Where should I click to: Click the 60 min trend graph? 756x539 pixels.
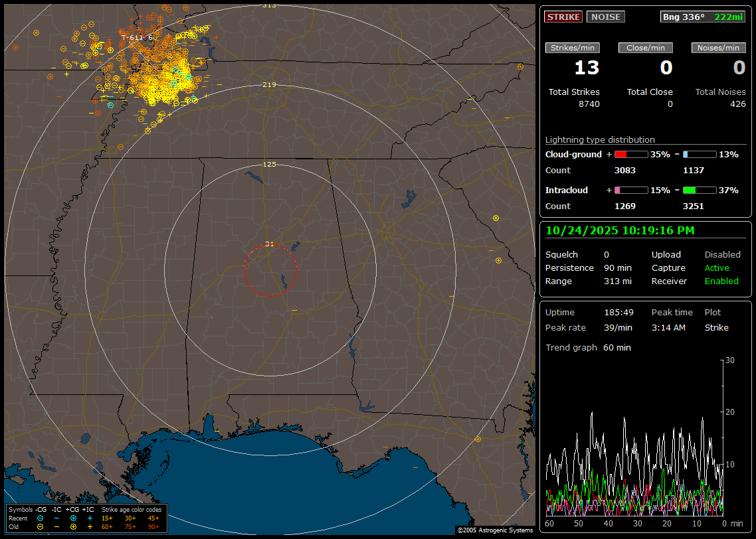click(634, 438)
